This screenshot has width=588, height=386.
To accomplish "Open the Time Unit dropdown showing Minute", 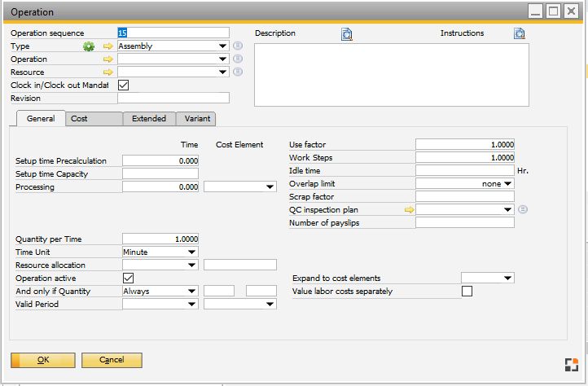I will [x=160, y=252].
